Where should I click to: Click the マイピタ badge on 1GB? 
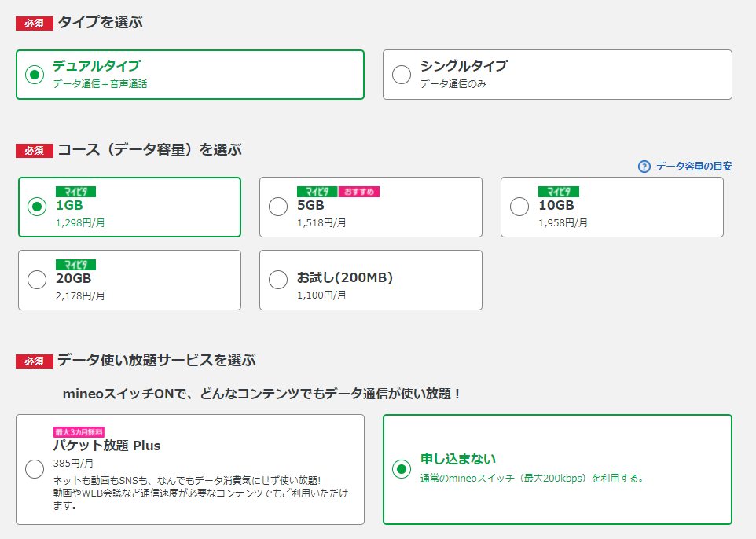tap(75, 192)
